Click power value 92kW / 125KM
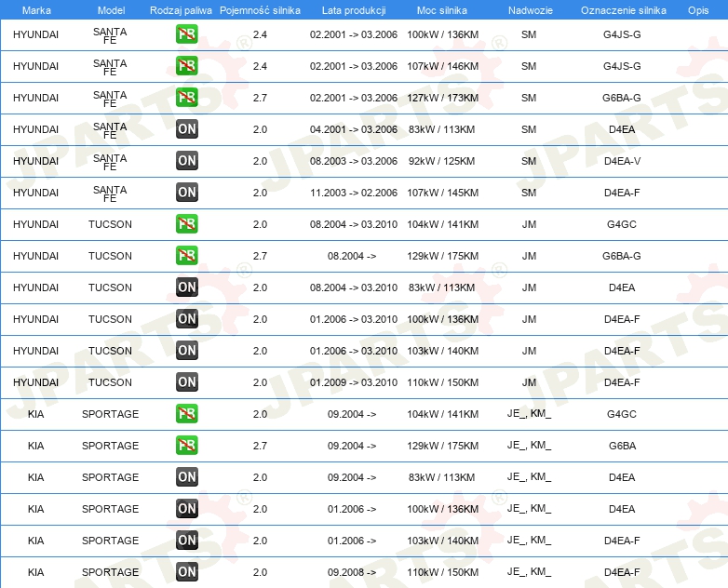 (441, 161)
